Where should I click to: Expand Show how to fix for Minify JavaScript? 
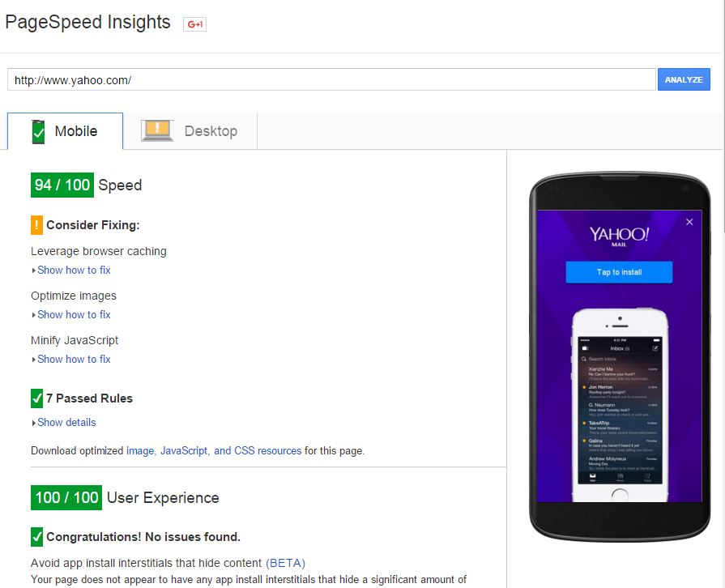tap(74, 359)
